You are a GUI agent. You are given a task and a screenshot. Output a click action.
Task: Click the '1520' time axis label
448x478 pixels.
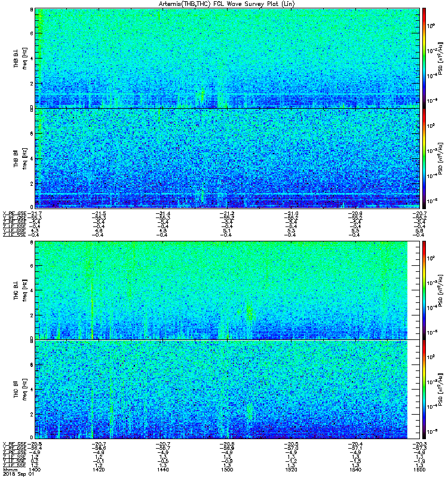[x=291, y=470]
